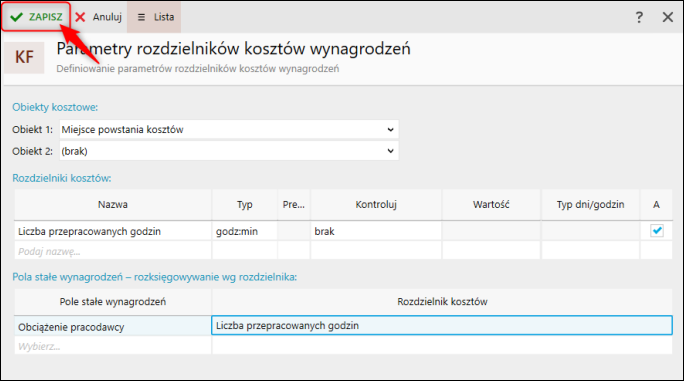Open the Lista view button
This screenshot has width=684, height=381.
coord(154,17)
